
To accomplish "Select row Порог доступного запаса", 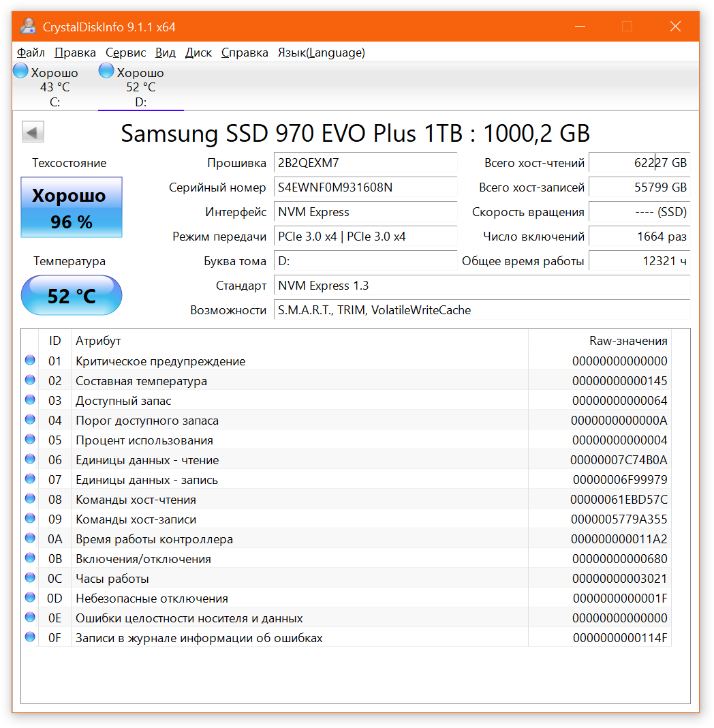I will pos(347,420).
